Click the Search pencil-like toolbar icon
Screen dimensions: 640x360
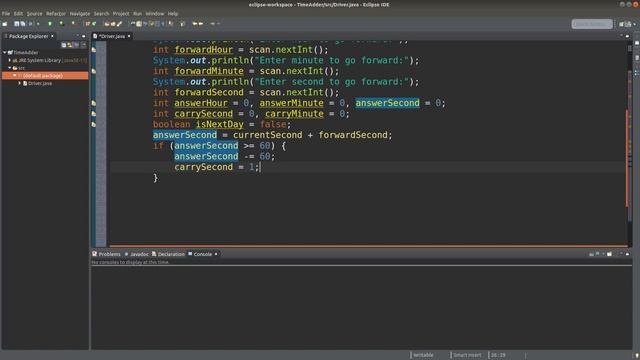tap(119, 24)
